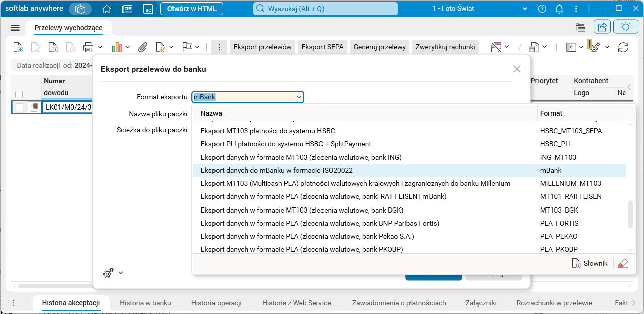Tick the checkbox in the LK01/M0/24 row
The width and height of the screenshot is (644, 314).
19,107
